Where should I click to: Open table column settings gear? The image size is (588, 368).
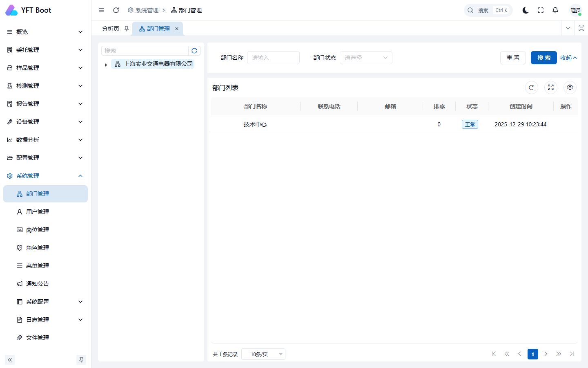pos(570,88)
